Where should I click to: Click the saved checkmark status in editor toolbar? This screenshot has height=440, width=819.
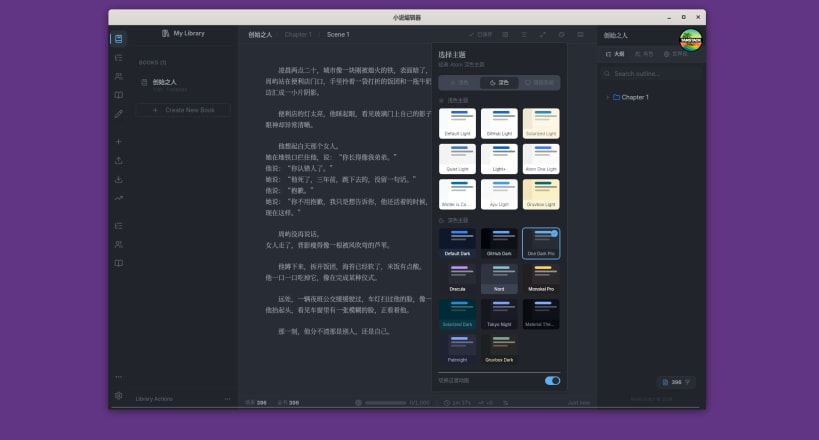pyautogui.click(x=481, y=34)
